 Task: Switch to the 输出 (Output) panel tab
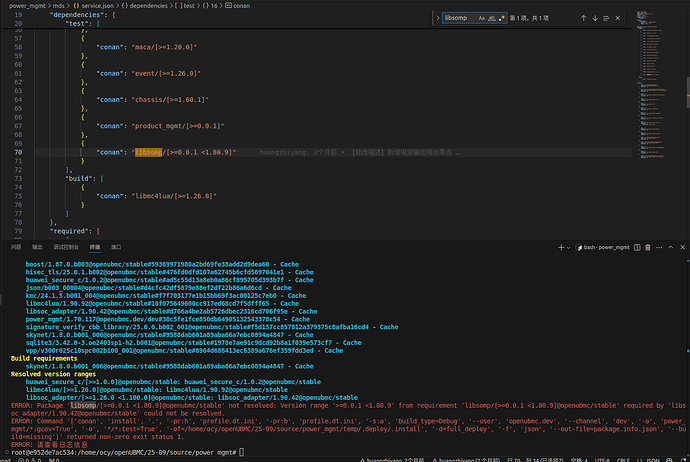coord(38,245)
